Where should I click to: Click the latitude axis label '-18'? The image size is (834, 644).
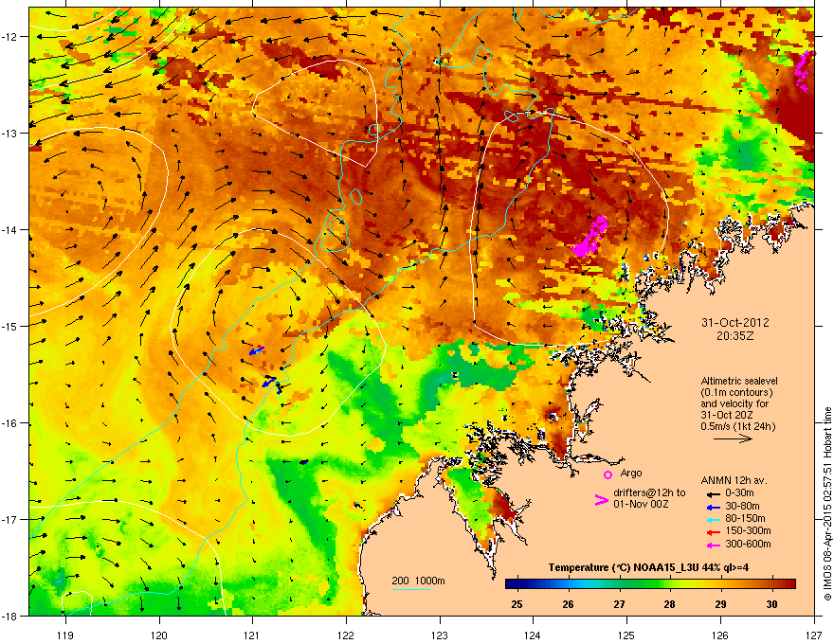(x=8, y=616)
